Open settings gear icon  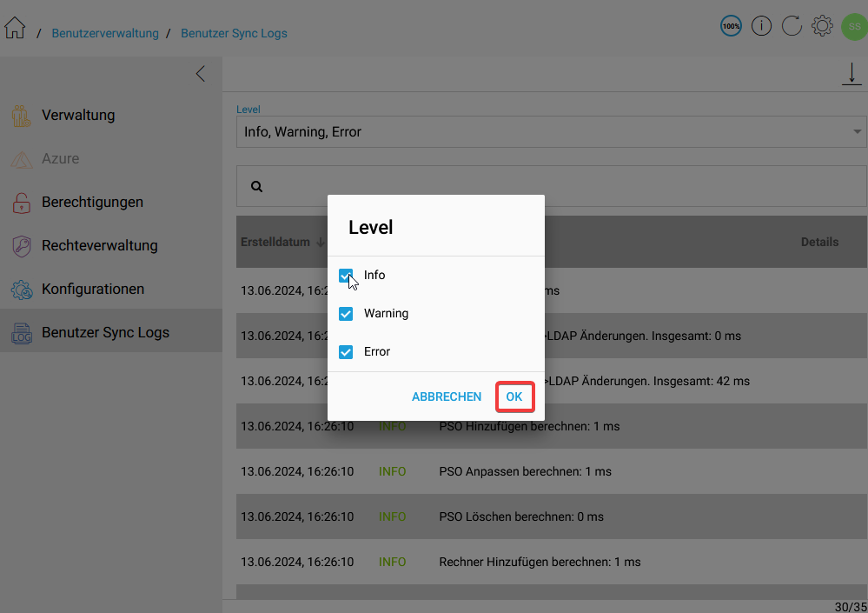(822, 26)
